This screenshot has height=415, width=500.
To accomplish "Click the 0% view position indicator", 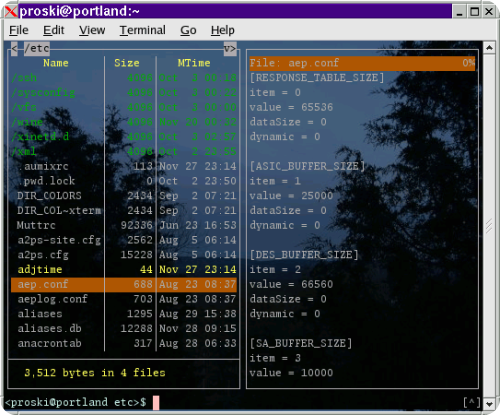I will [x=468, y=63].
